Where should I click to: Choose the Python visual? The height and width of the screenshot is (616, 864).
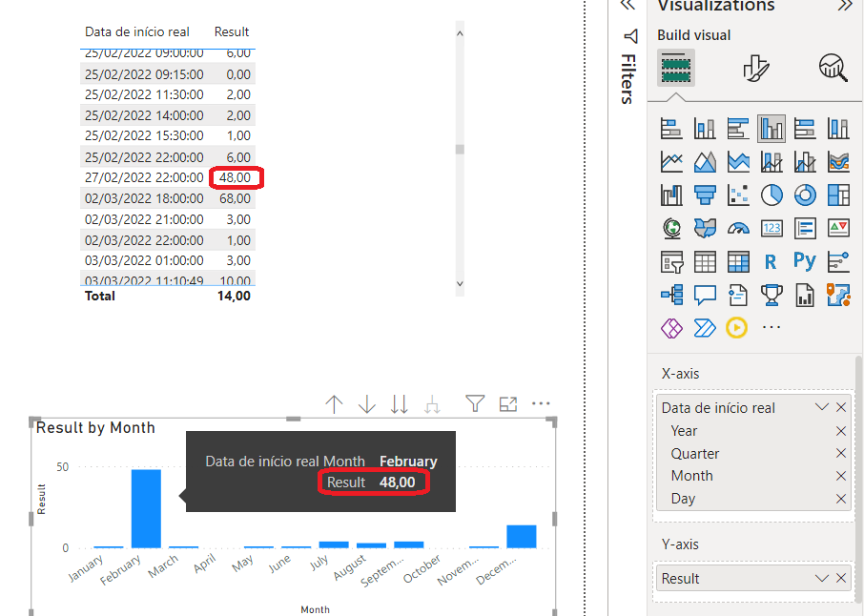[x=805, y=260]
